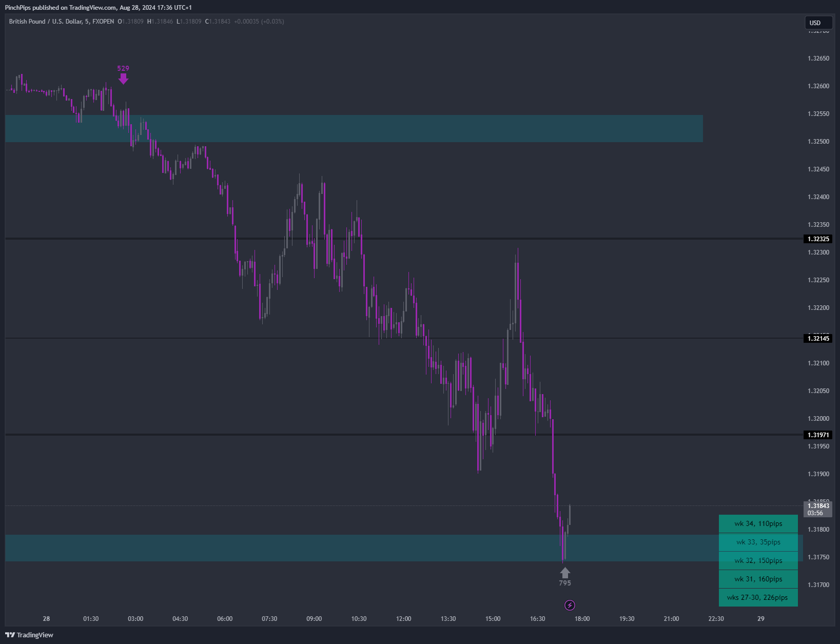Click the 1.32400 price axis label
Viewport: 840px width, 644px height.
point(818,197)
